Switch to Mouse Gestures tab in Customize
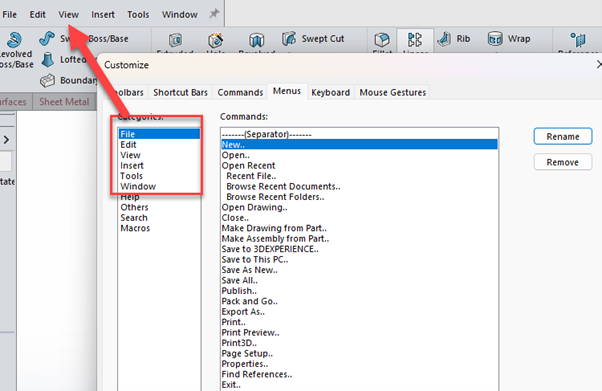 393,93
